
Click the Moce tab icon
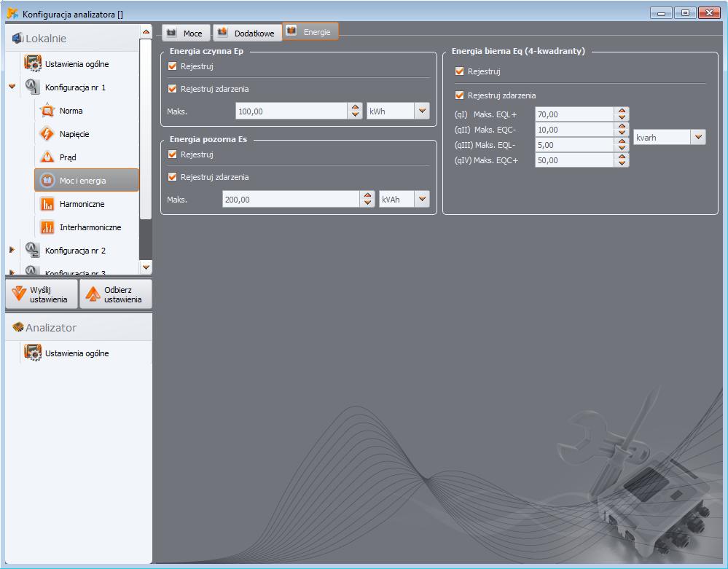pyautogui.click(x=172, y=33)
